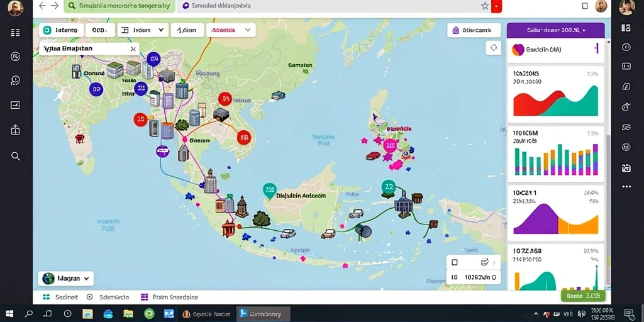Select the Pnam Snerdeina bottom tab
The height and width of the screenshot is (322, 644).
coord(169,297)
